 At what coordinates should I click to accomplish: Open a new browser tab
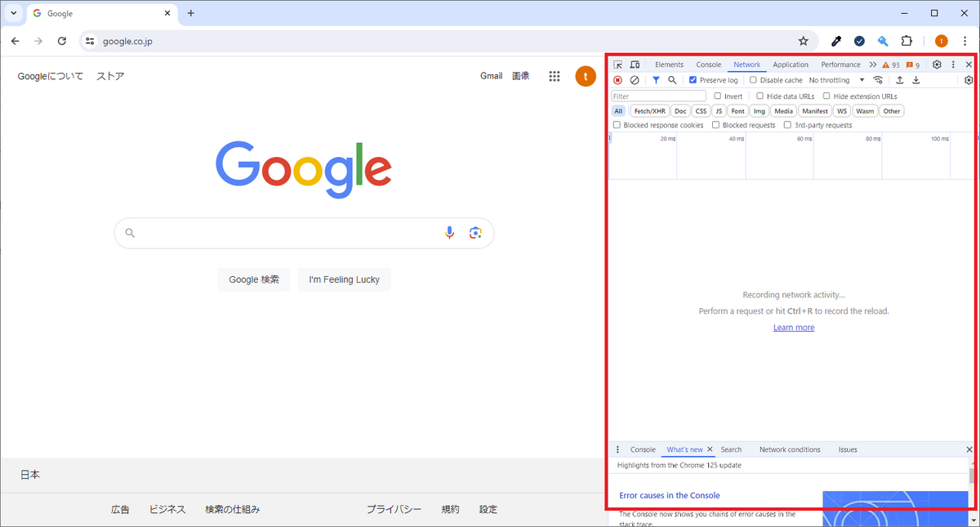(x=191, y=13)
